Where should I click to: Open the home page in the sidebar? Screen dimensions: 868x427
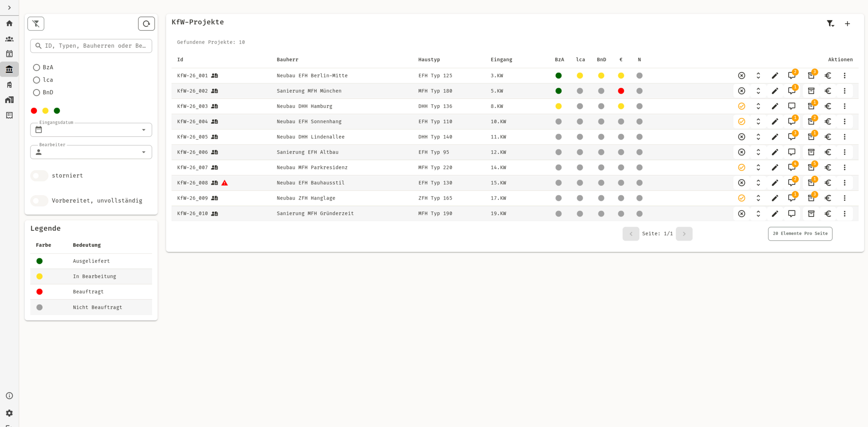tap(9, 23)
